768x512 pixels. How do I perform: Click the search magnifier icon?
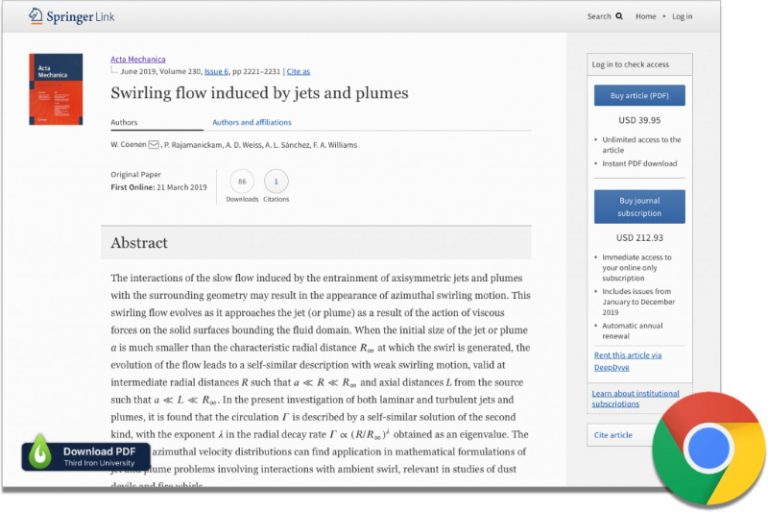[619, 16]
